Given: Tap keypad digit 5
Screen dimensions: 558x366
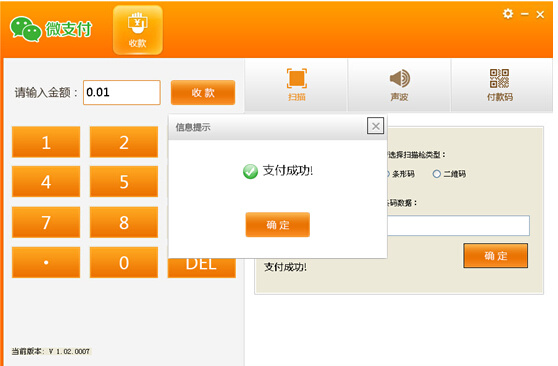Looking at the screenshot, I should pos(124,182).
